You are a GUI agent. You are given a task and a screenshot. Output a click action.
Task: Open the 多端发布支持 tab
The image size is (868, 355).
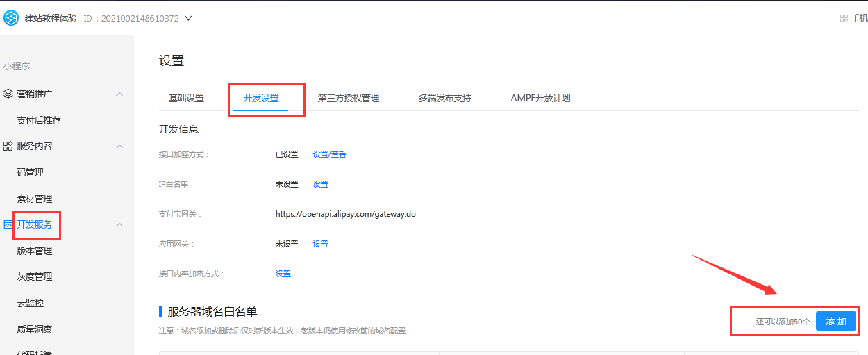[444, 98]
